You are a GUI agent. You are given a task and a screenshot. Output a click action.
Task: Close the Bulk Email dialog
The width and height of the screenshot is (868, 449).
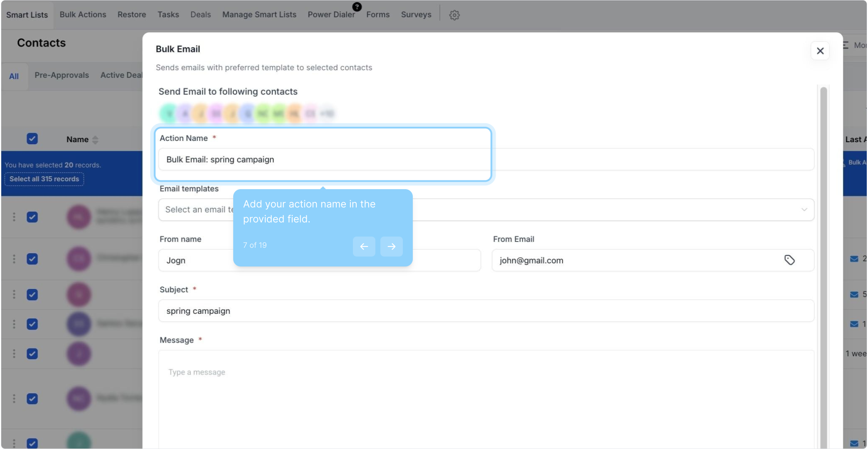click(x=820, y=51)
